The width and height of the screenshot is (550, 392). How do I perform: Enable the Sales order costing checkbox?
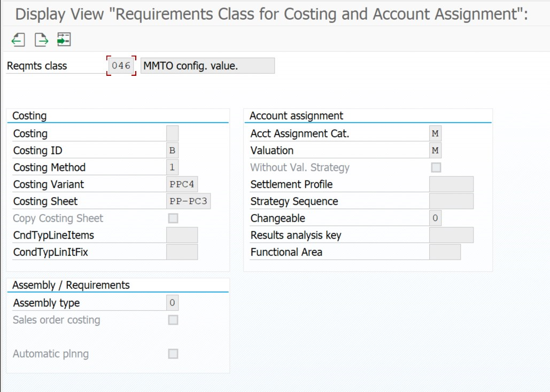pyautogui.click(x=173, y=320)
